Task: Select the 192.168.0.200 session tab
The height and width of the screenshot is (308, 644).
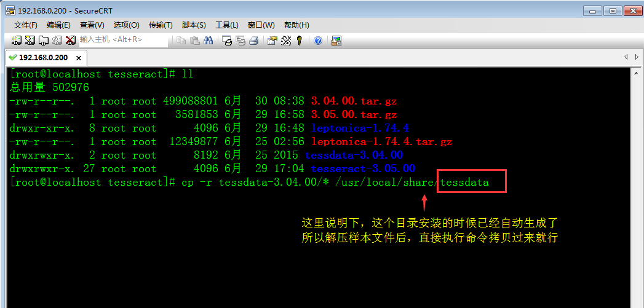Action: click(46, 58)
